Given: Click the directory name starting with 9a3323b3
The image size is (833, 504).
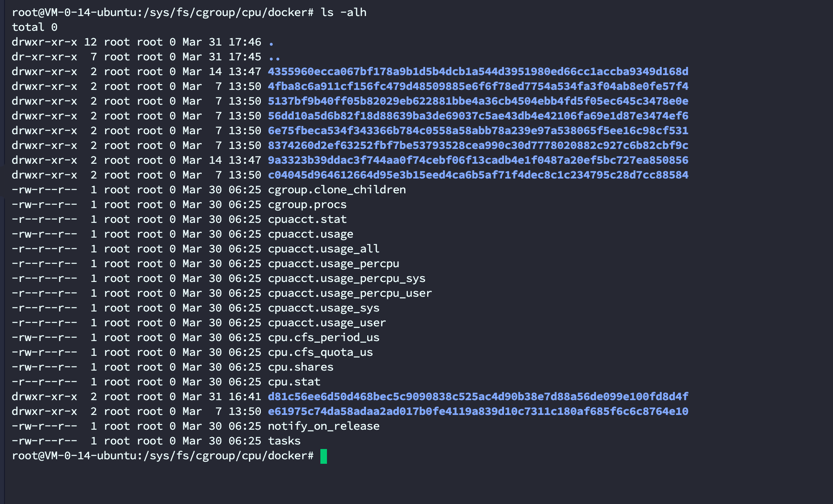Looking at the screenshot, I should [x=478, y=160].
